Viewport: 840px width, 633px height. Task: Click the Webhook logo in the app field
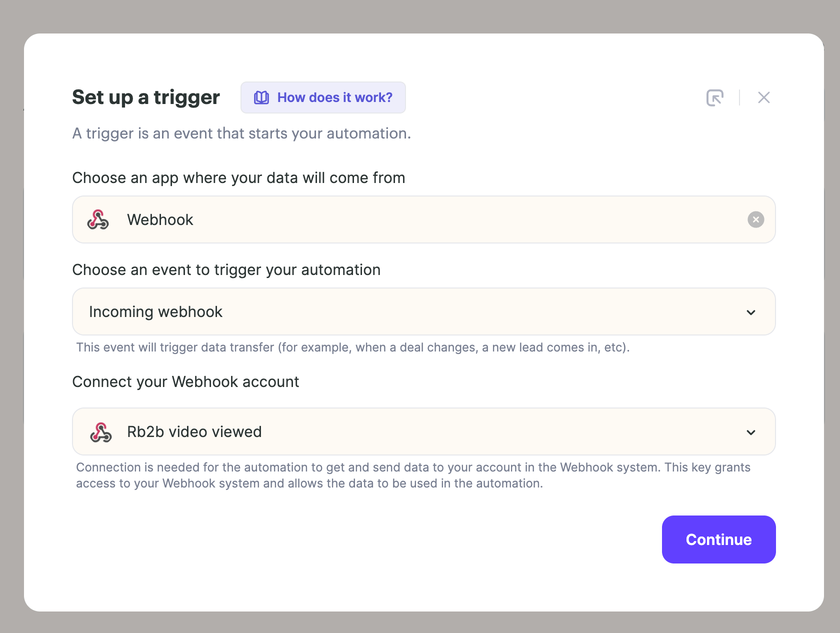98,219
